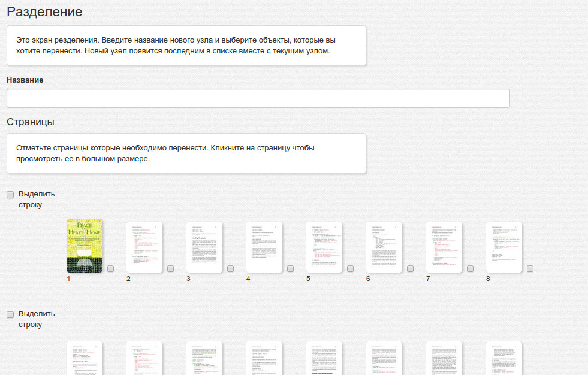This screenshot has height=375, width=588.
Task: Click the Название text input field
Action: 258,98
